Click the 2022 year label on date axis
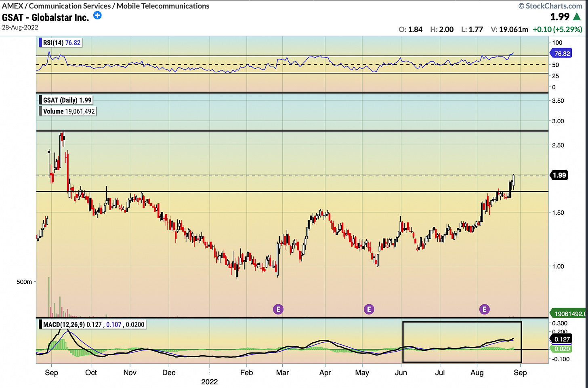The image size is (588, 388). tap(210, 382)
